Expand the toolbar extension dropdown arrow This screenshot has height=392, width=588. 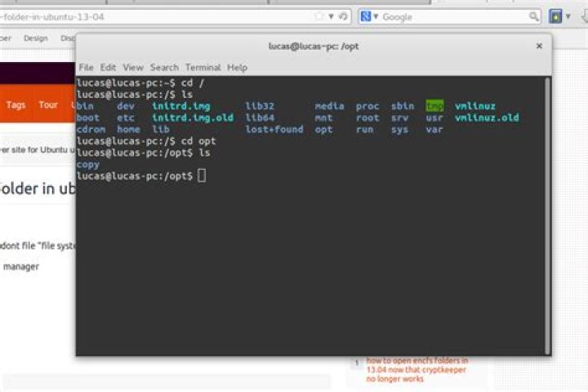pos(568,16)
